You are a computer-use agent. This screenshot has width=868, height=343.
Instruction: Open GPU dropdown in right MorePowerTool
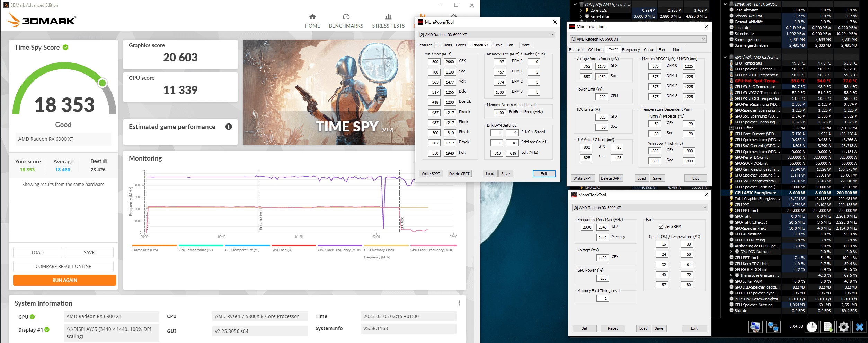[703, 39]
